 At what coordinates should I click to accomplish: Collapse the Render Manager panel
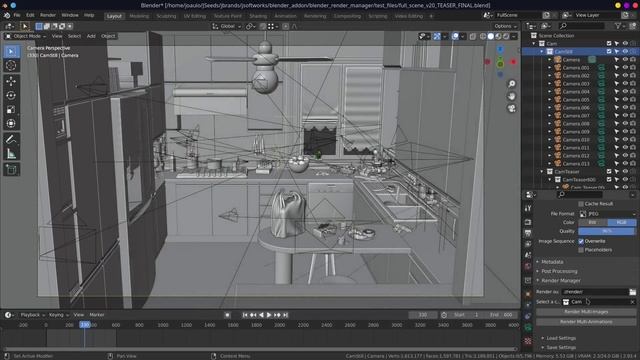click(x=560, y=281)
